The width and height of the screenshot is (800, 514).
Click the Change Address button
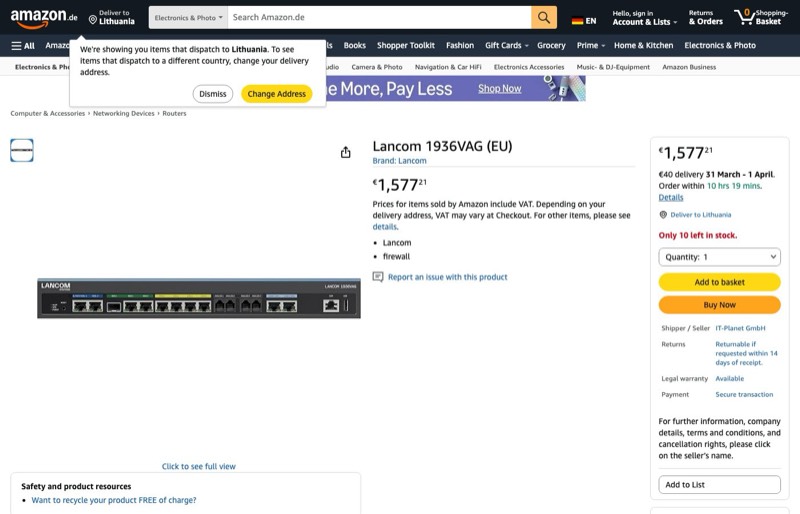coord(277,94)
